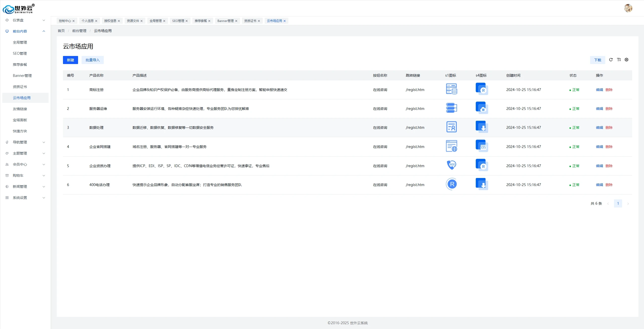Click the 世外云 logo
644x329 pixels.
pyautogui.click(x=19, y=9)
